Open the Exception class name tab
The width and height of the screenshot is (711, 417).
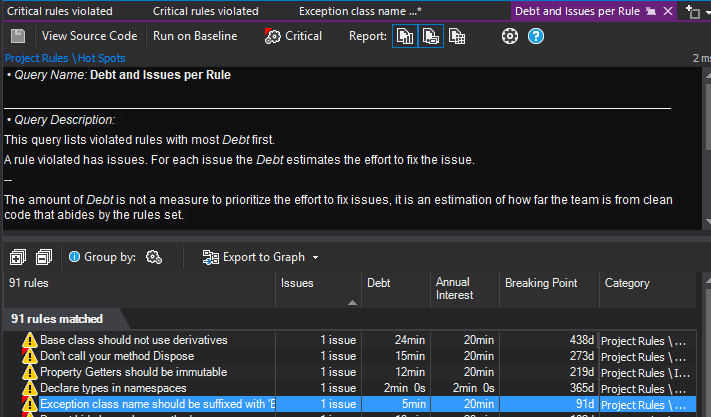tap(360, 11)
